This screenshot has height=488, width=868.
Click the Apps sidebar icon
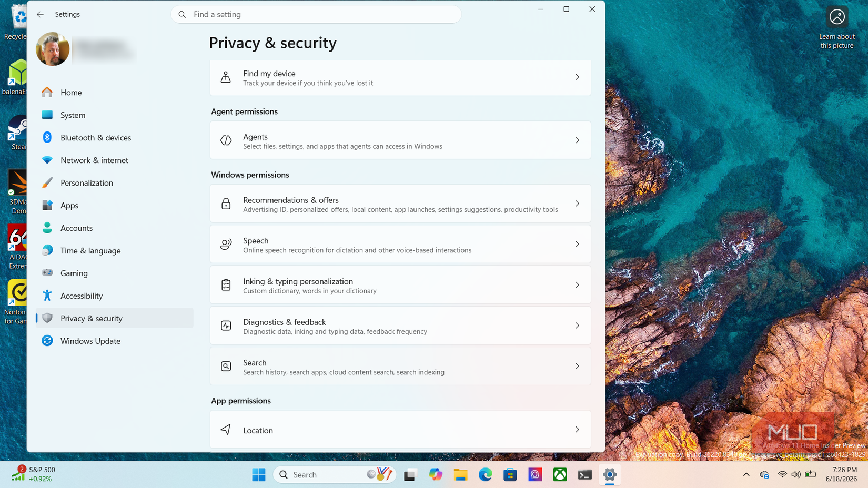tap(47, 205)
